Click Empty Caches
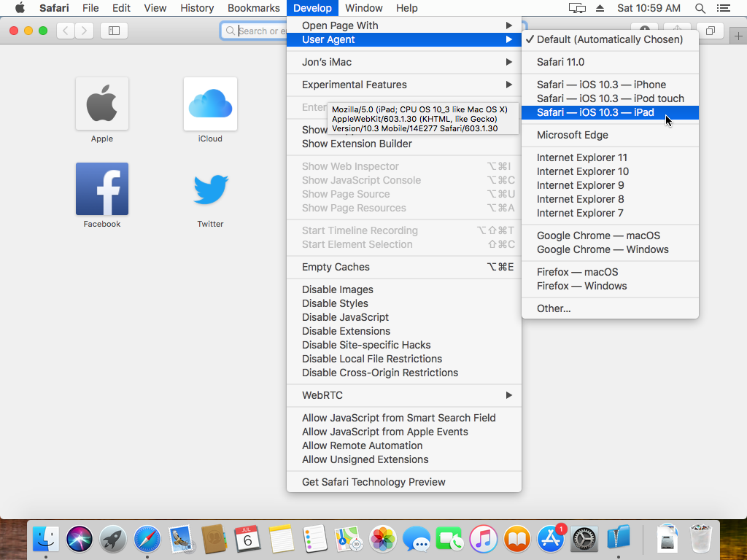 (x=336, y=267)
